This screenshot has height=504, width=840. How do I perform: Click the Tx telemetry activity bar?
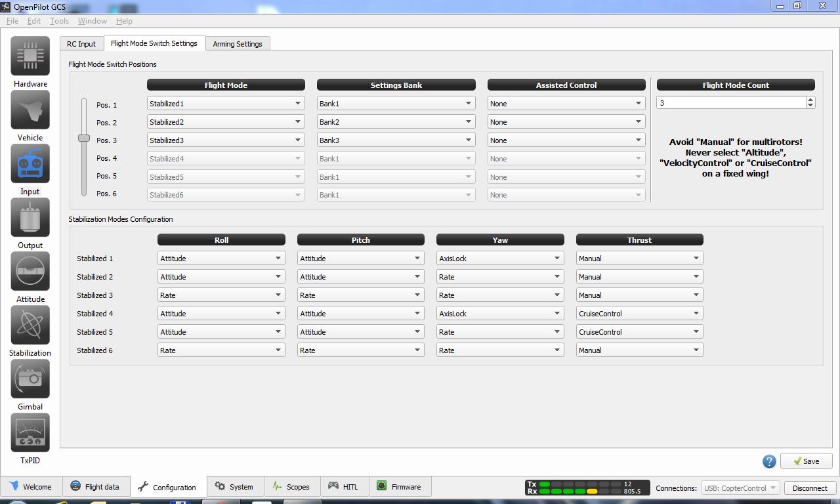(581, 484)
